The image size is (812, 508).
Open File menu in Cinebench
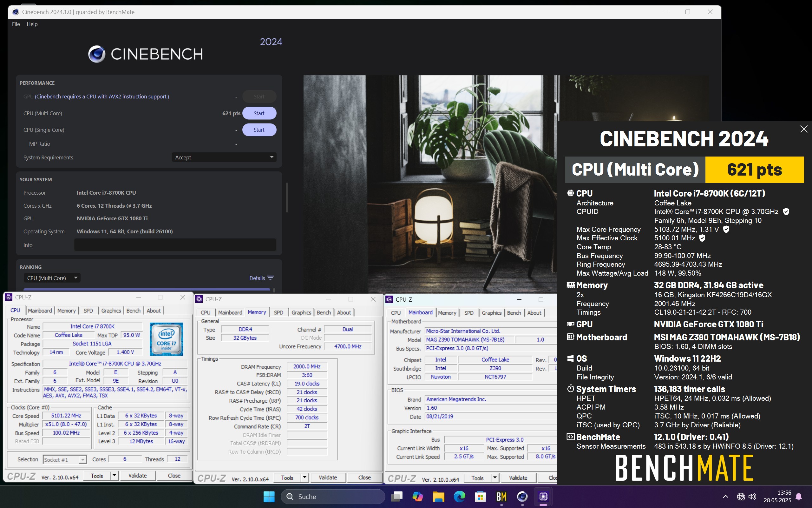(16, 24)
